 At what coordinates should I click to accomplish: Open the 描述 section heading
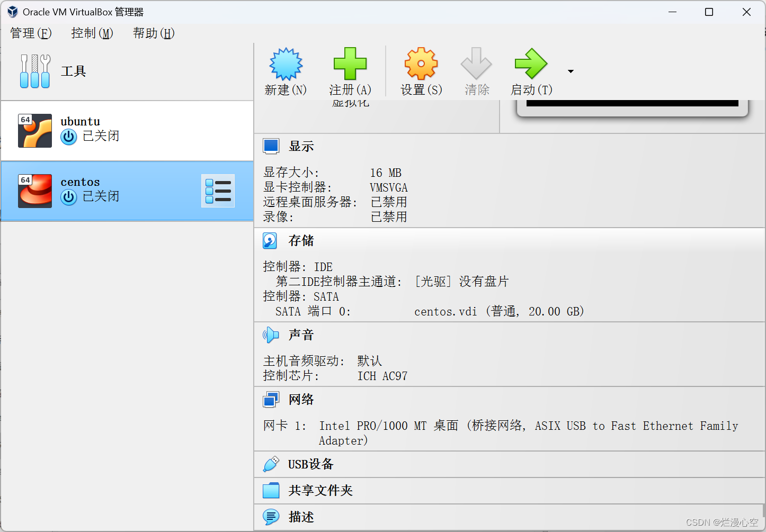[301, 517]
